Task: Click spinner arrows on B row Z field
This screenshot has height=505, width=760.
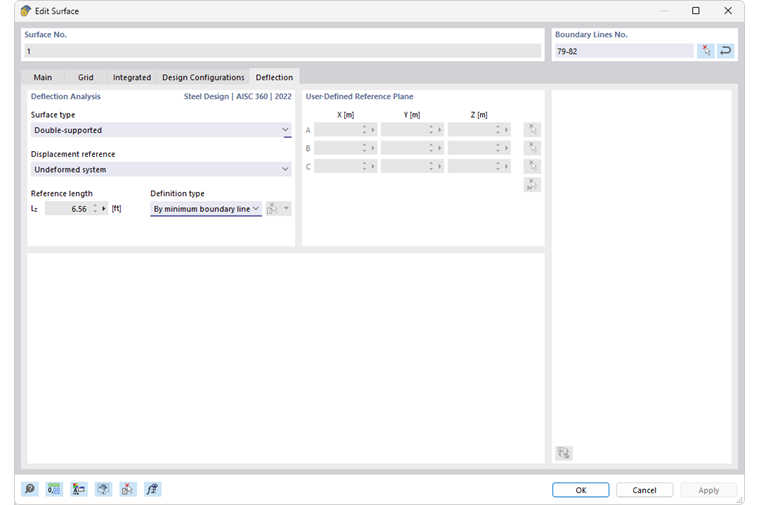Action: (x=498, y=148)
